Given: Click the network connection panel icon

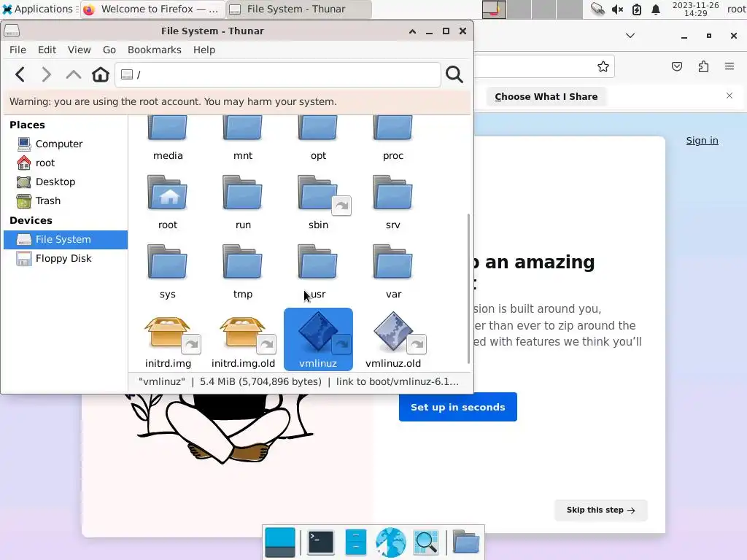Looking at the screenshot, I should [x=597, y=9].
